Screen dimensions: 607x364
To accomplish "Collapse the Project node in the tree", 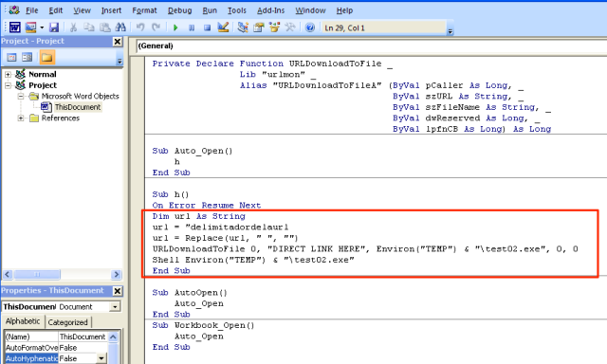I will pos(8,85).
